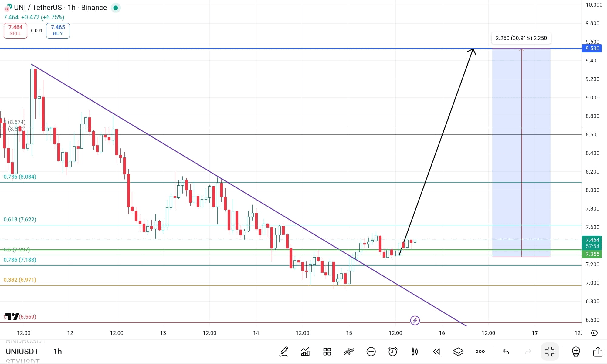
Task: Click the compare symbols wavy-lines icon
Action: click(349, 352)
